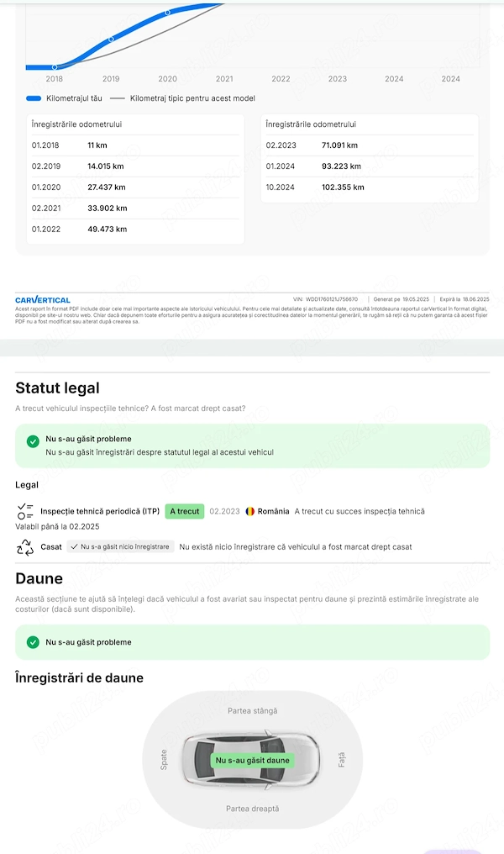Click the 'Kilometraj tipic pentru acest model' legend text
The image size is (504, 854).
click(x=192, y=98)
